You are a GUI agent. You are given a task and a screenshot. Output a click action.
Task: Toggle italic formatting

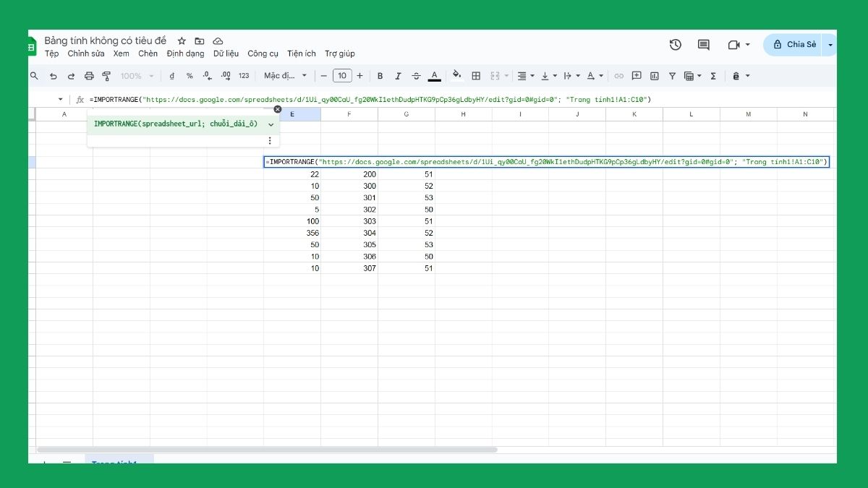click(398, 75)
